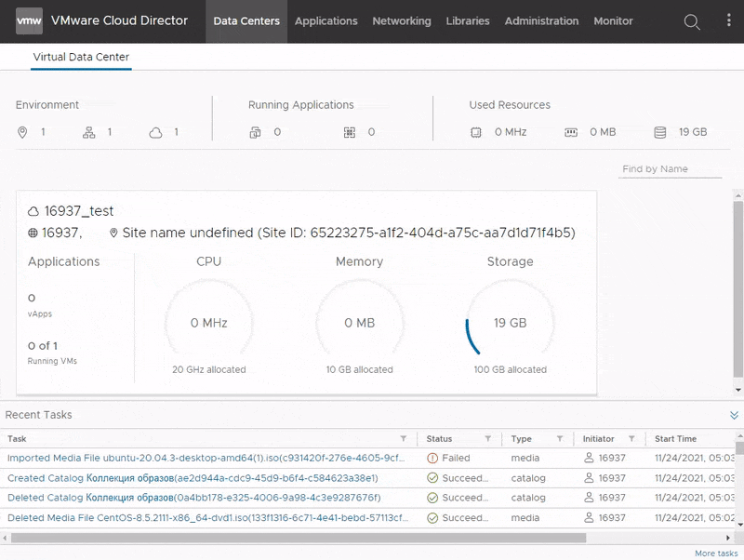Screen dimensions: 744x560
Task: Open the Administration menu
Action: [541, 21]
